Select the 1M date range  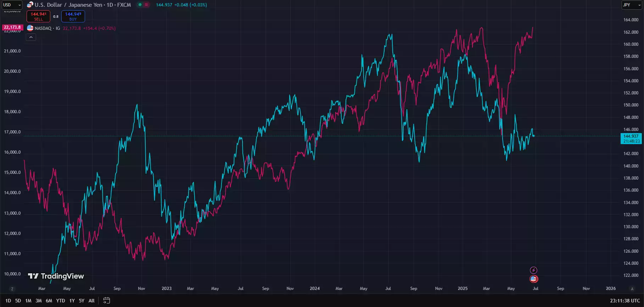click(28, 301)
